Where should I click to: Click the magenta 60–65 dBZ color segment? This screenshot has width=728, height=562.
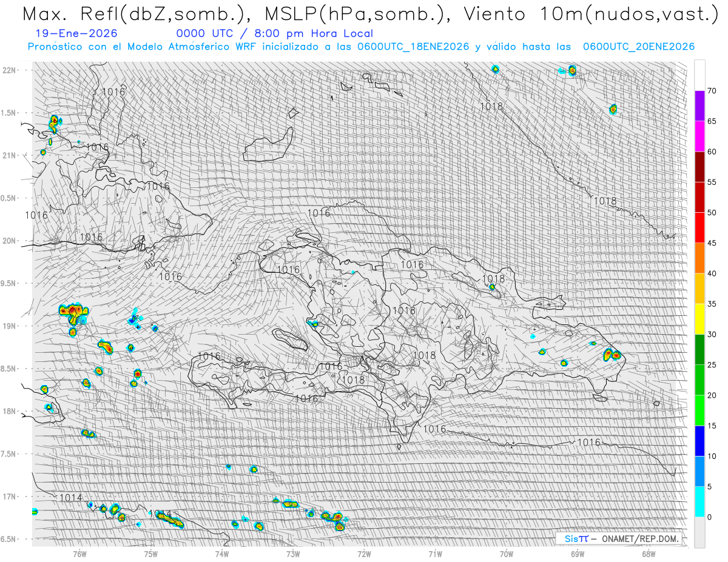[699, 136]
